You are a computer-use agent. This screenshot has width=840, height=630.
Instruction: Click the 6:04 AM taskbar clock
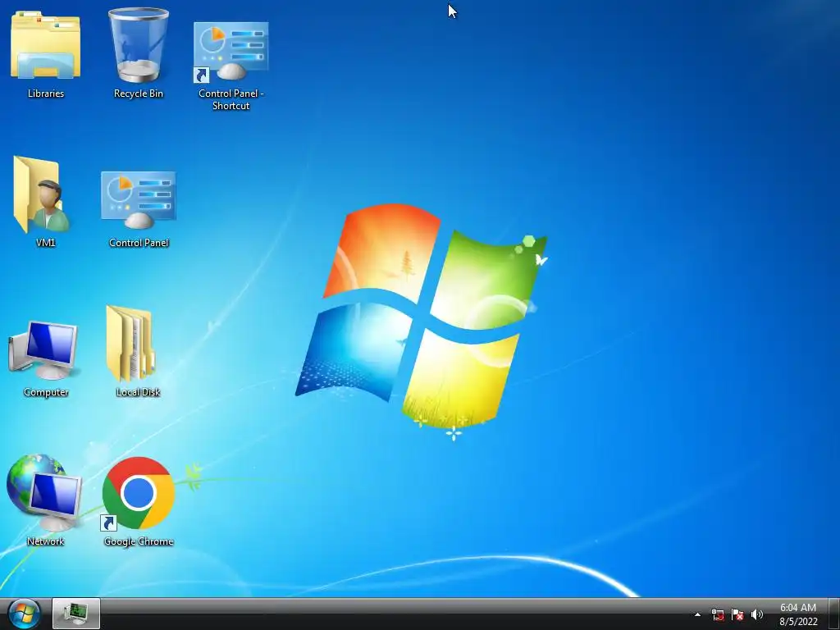coord(798,614)
